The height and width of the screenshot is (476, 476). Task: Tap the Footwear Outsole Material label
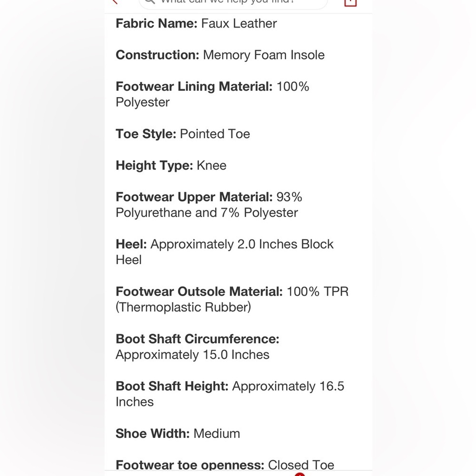tap(199, 292)
